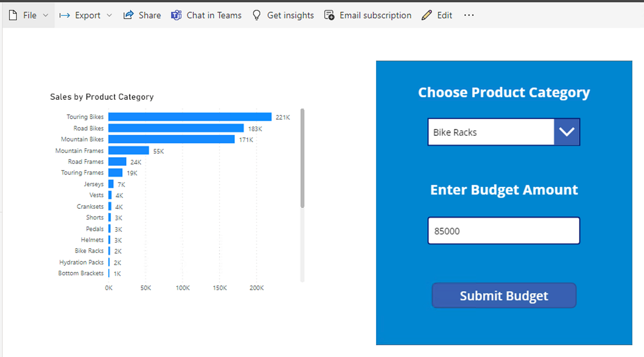The width and height of the screenshot is (644, 357).
Task: Click the Sales by Product Category title
Action: tap(101, 97)
